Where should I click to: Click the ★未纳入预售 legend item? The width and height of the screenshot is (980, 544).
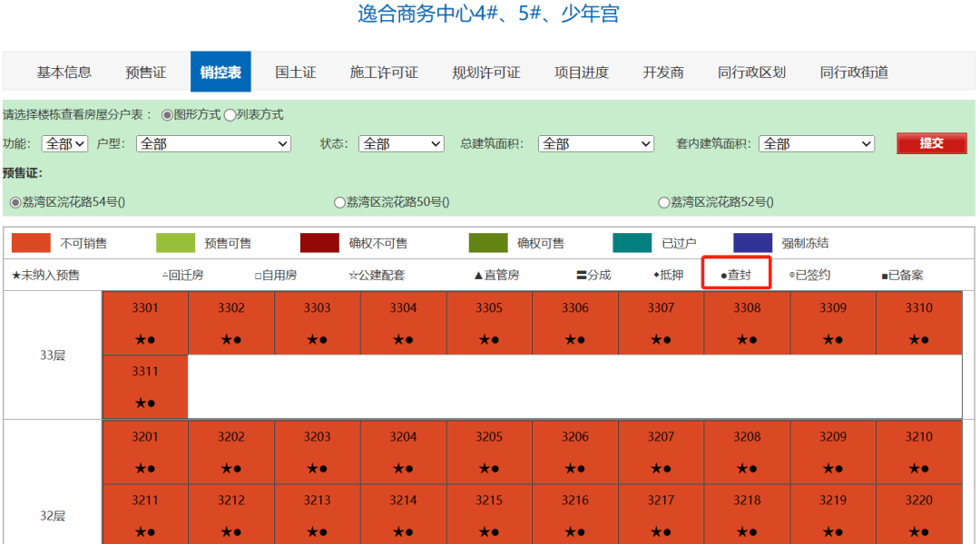tap(45, 276)
